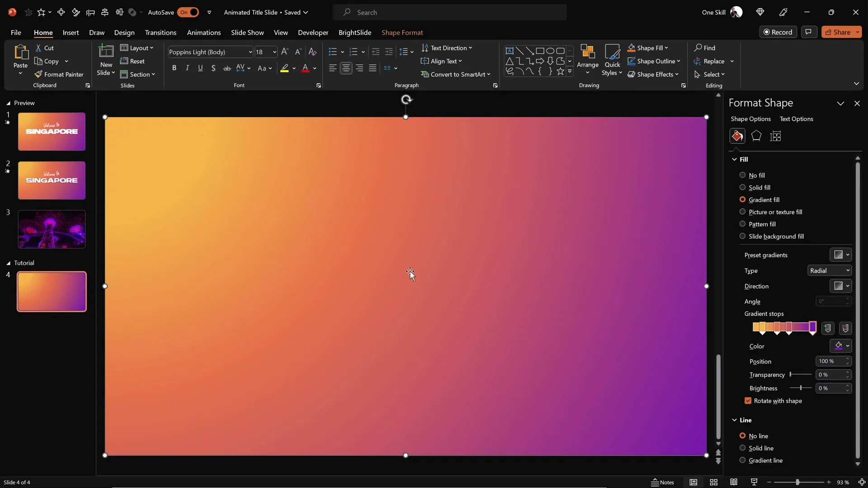Open the Size & Properties tab icon

(776, 136)
